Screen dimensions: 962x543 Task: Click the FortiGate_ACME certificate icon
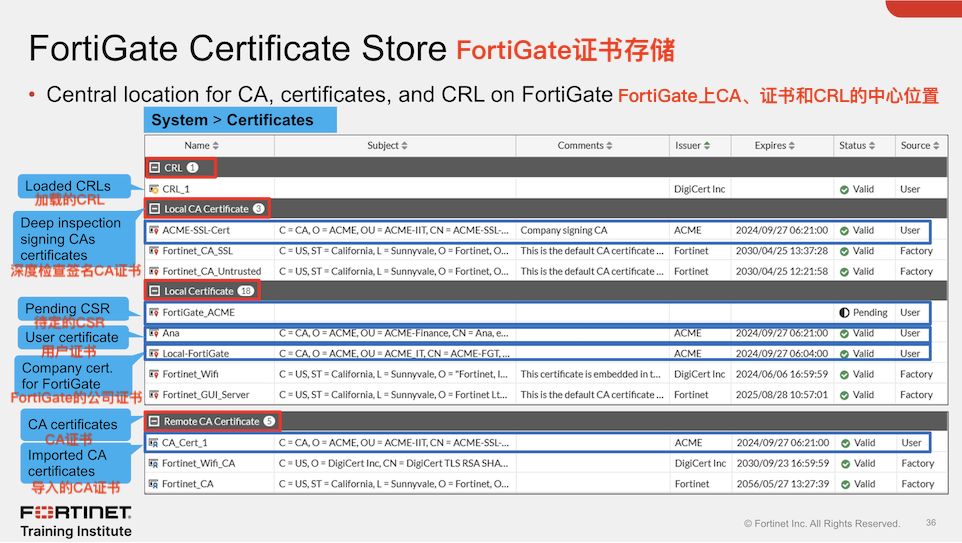154,312
